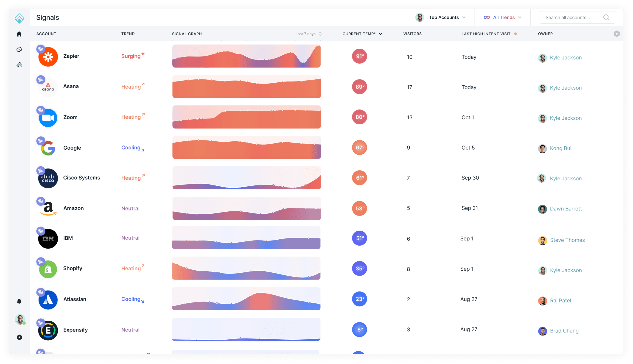633x364 pixels.
Task: Click the Zoom logo
Action: pyautogui.click(x=48, y=118)
